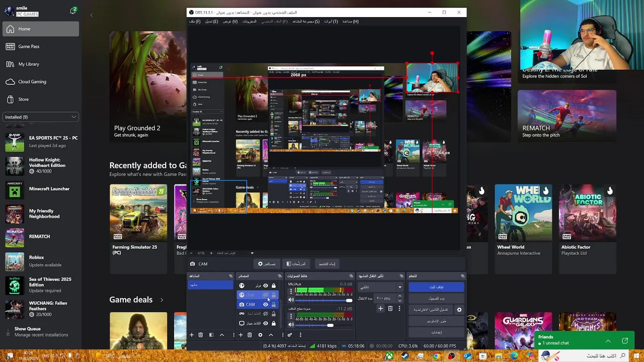This screenshot has height=362, width=644.
Task: Toggle lock on the chat source
Action: [274, 295]
